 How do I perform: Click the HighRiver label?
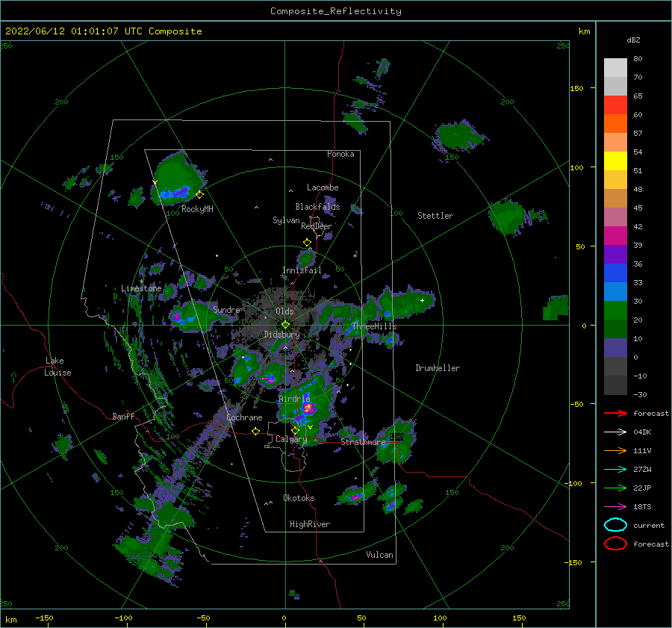coord(310,524)
